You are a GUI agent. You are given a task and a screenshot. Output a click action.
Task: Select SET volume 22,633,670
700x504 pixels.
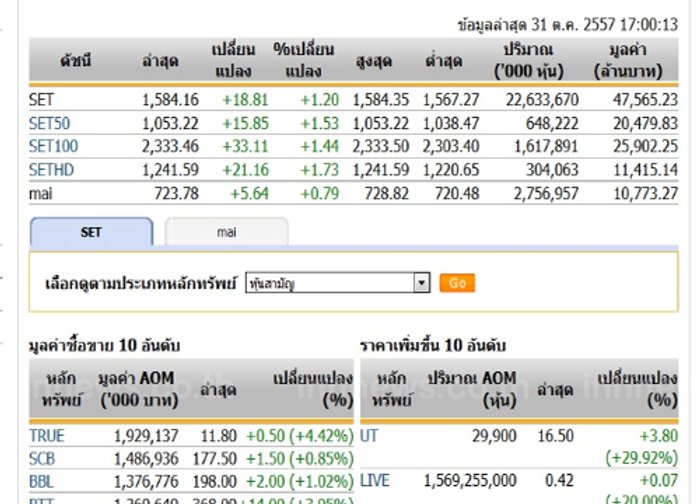coord(542,100)
